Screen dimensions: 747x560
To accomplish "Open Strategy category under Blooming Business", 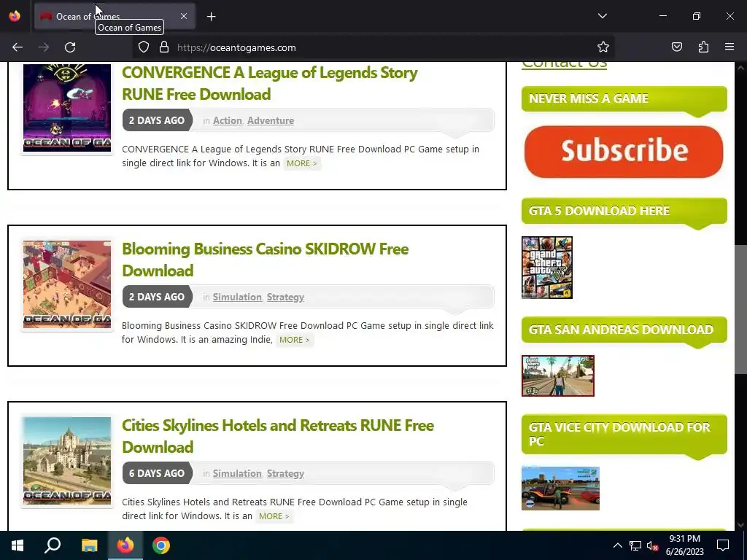I will [285, 297].
